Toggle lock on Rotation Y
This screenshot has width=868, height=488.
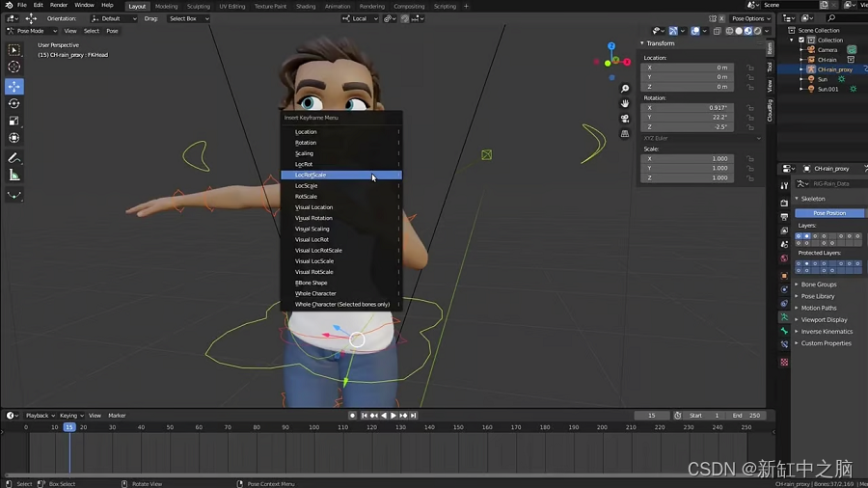click(x=750, y=118)
